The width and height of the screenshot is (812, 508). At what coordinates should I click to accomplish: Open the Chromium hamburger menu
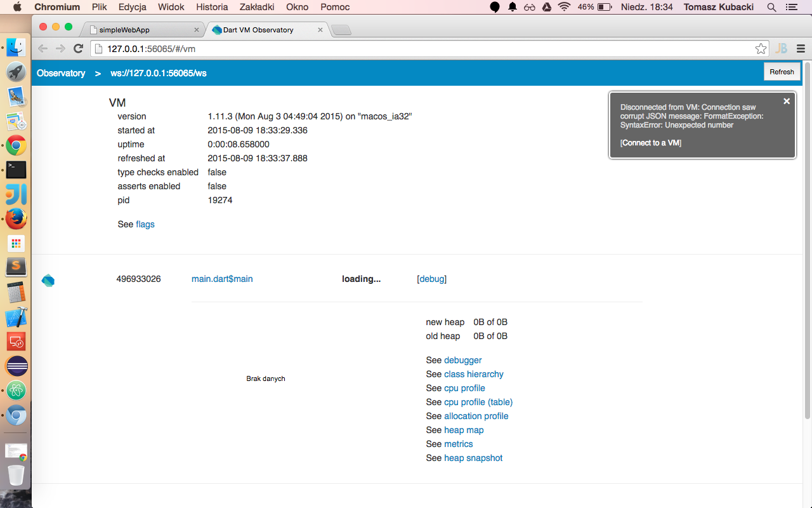801,48
